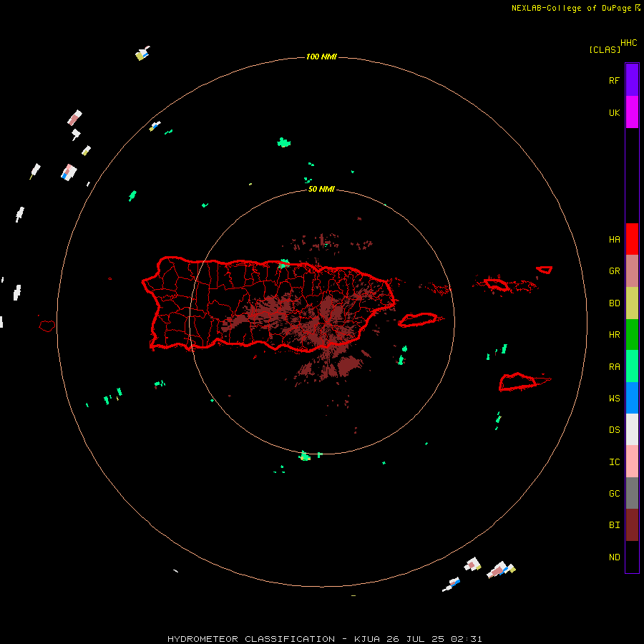Click the ND black legend swatch
This screenshot has height=644, width=644.
[x=632, y=557]
